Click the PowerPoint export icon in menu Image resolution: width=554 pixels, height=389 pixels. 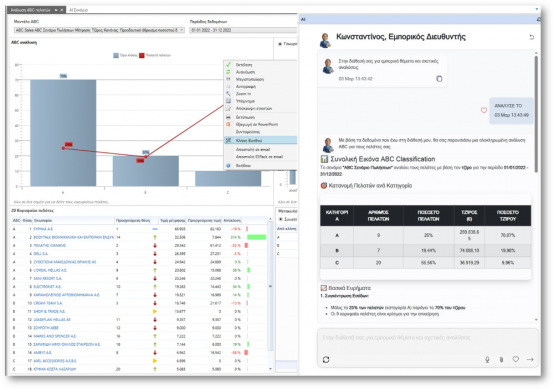click(228, 124)
